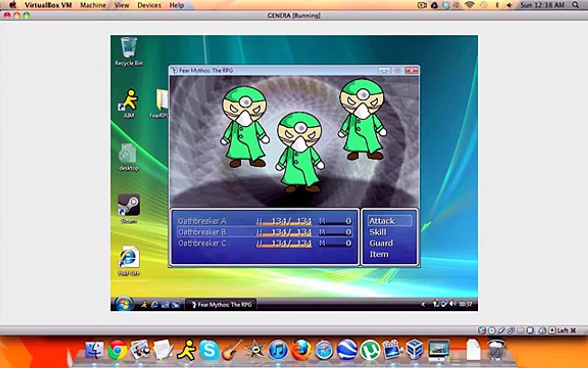This screenshot has height=368, width=588.
Task: Click Fear Mythos: The RPG taskbar button
Action: pyautogui.click(x=221, y=305)
